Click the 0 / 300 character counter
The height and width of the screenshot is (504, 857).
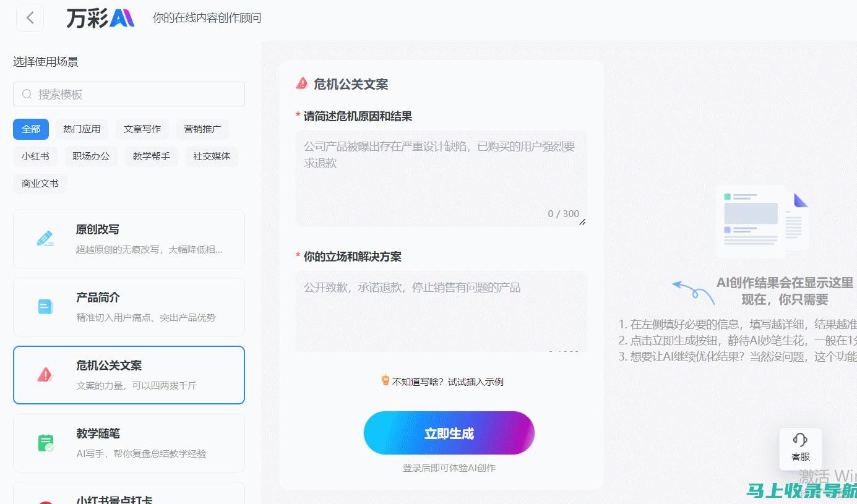(563, 213)
